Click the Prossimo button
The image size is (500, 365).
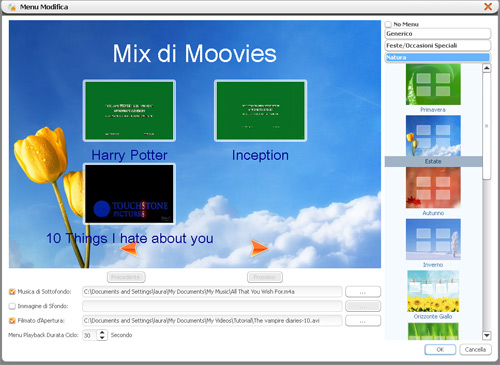click(x=265, y=277)
